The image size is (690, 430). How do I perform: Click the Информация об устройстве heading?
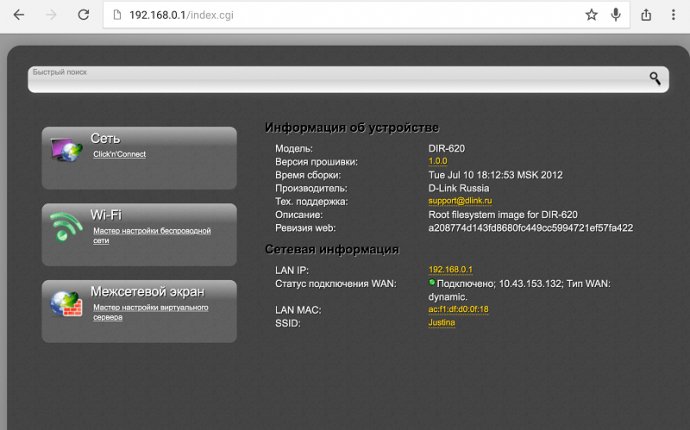point(352,128)
